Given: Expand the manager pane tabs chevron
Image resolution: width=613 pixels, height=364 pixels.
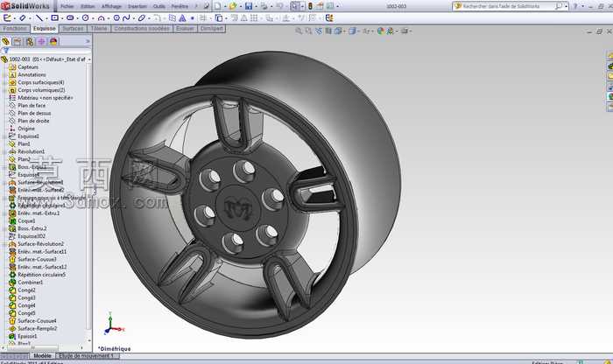Looking at the screenshot, I should point(88,41).
